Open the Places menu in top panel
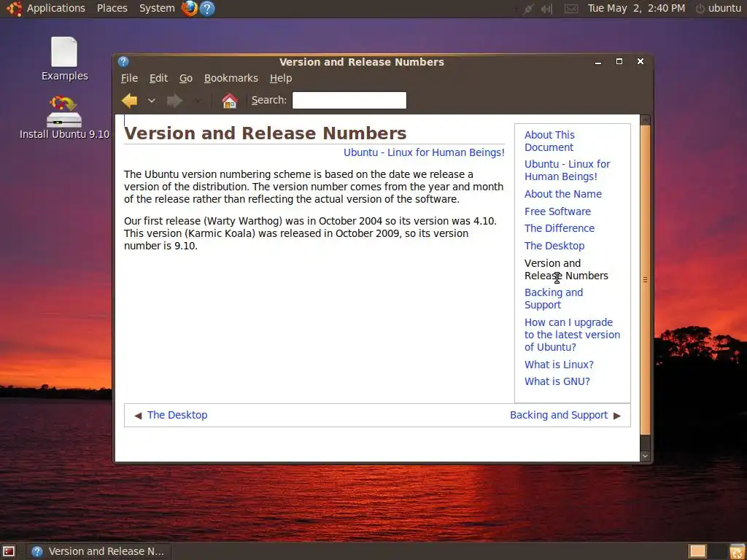The height and width of the screenshot is (560, 747). click(112, 8)
